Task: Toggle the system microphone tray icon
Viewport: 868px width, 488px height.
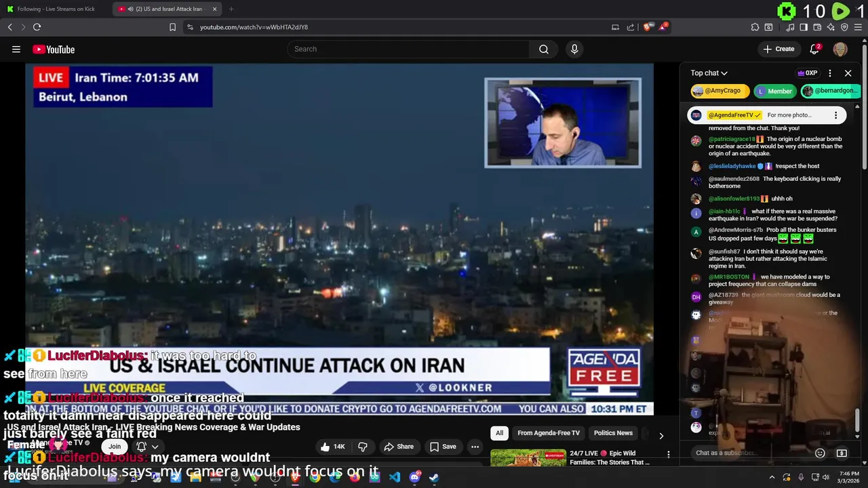Action: (x=801, y=477)
